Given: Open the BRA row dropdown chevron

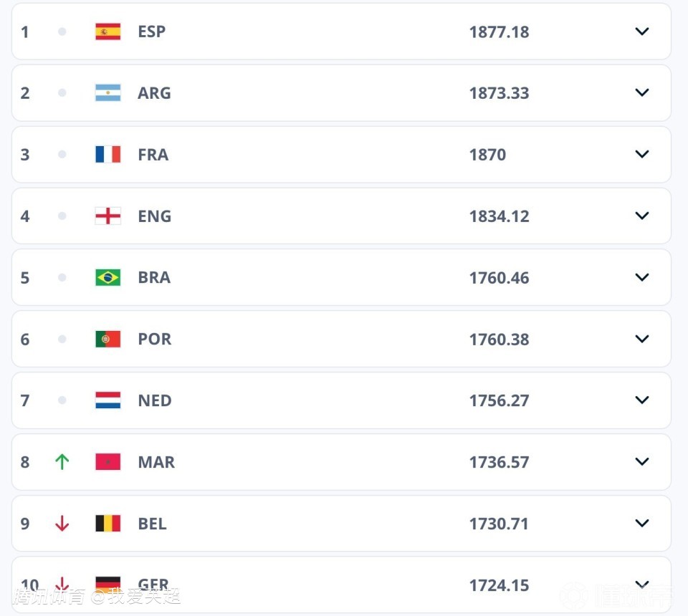Looking at the screenshot, I should pyautogui.click(x=642, y=278).
